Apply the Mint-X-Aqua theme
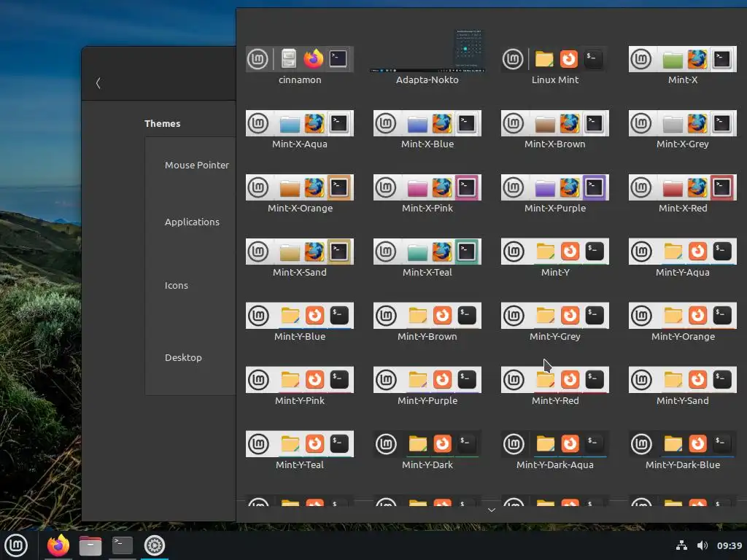747x560 pixels. pyautogui.click(x=300, y=123)
